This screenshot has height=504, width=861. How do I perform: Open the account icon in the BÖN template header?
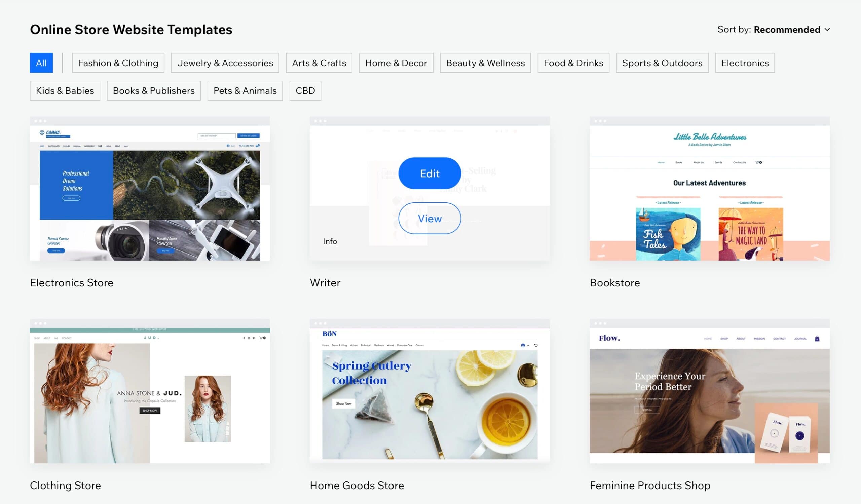pos(523,346)
